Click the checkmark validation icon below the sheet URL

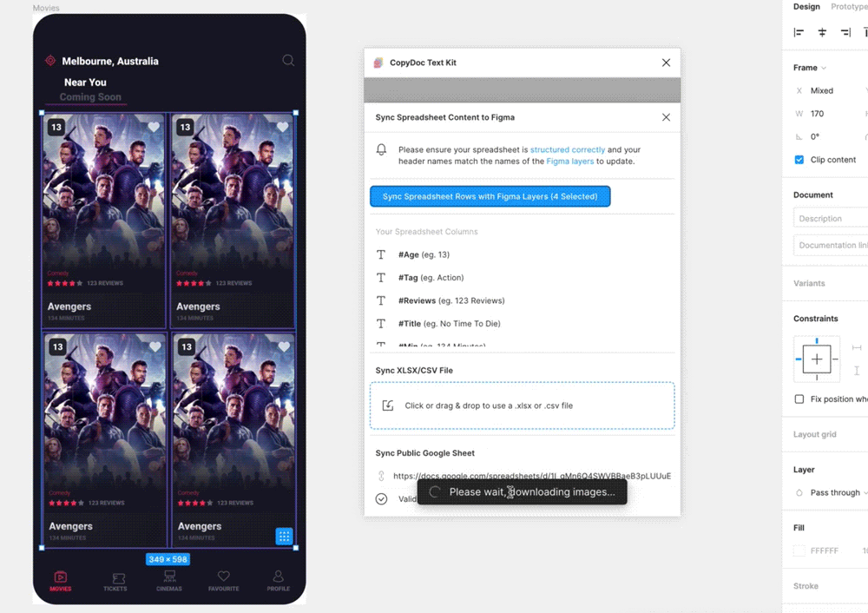tap(381, 499)
